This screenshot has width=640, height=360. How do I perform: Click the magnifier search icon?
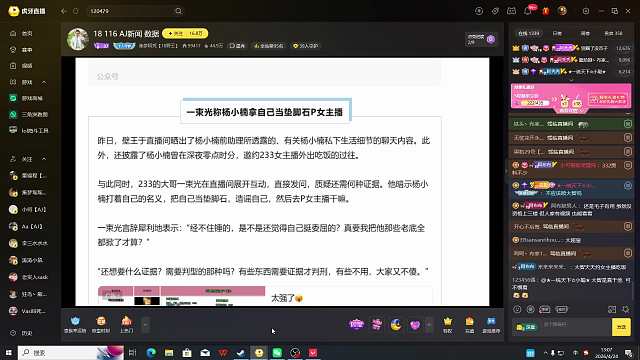(x=178, y=11)
